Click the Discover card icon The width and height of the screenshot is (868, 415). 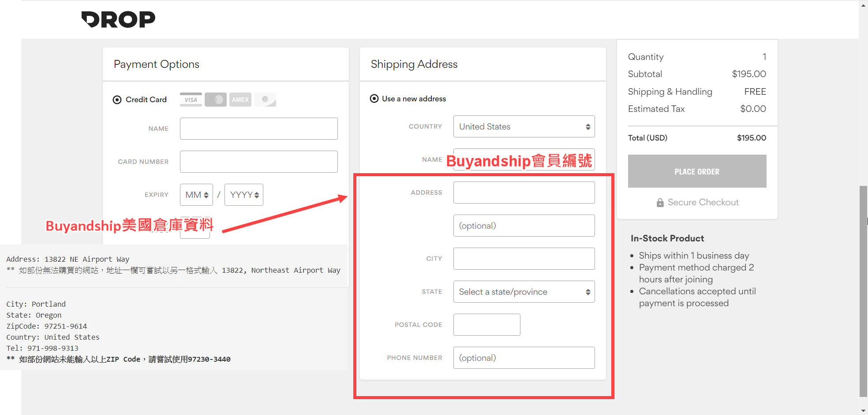tap(265, 100)
